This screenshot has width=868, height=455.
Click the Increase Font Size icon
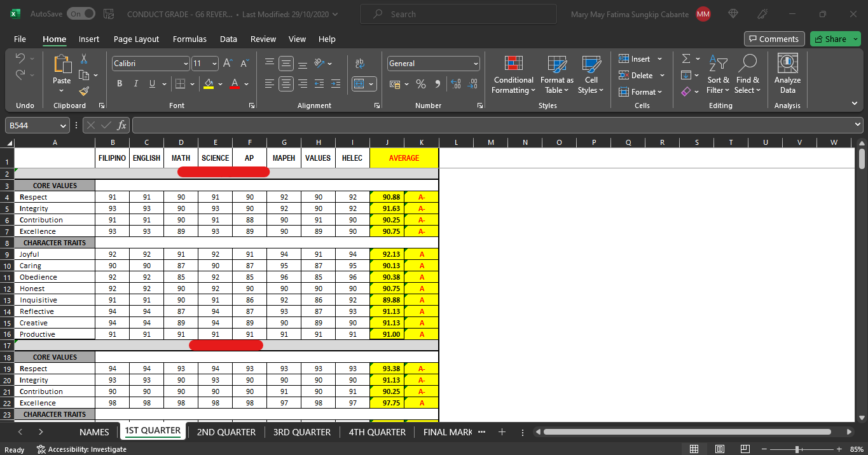pyautogui.click(x=228, y=64)
